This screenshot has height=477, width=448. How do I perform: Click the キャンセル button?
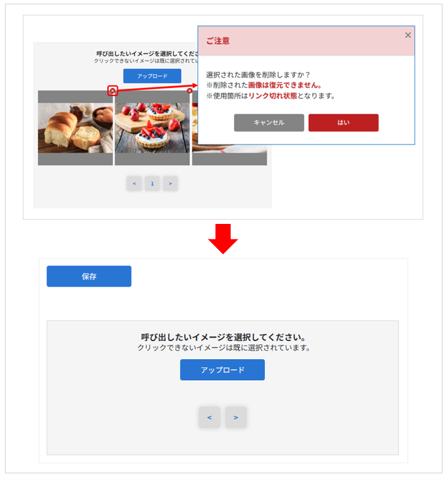(x=269, y=123)
